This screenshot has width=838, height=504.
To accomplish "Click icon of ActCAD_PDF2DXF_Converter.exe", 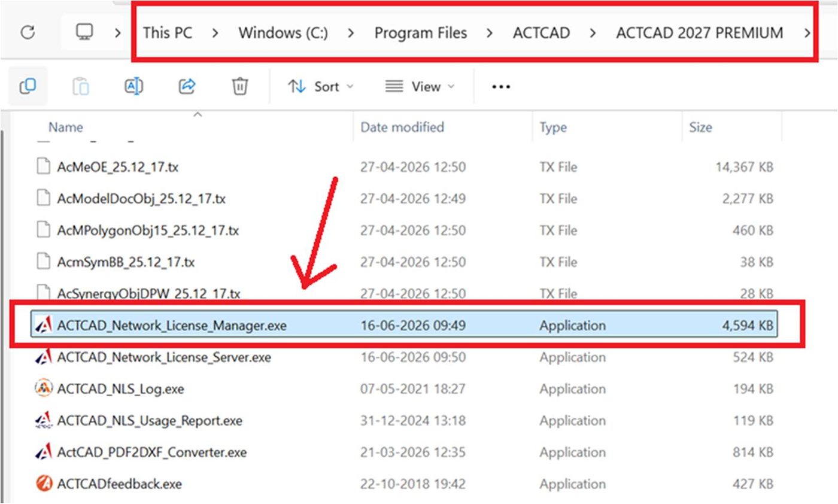I will tap(44, 453).
